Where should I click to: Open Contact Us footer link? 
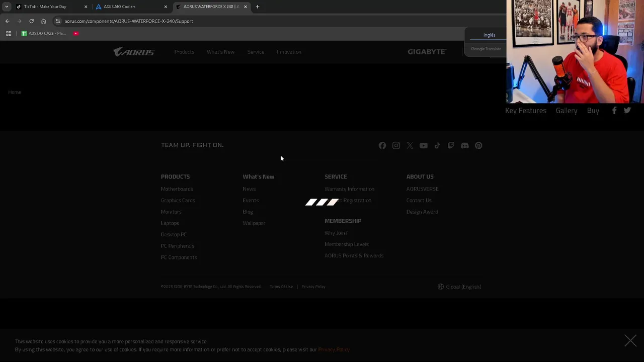[x=419, y=201]
